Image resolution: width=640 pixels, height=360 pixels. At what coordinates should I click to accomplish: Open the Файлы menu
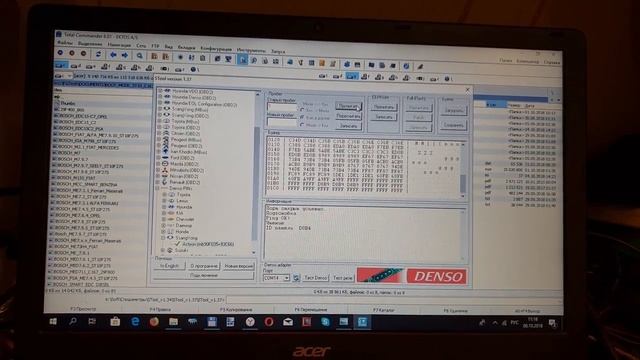click(64, 43)
